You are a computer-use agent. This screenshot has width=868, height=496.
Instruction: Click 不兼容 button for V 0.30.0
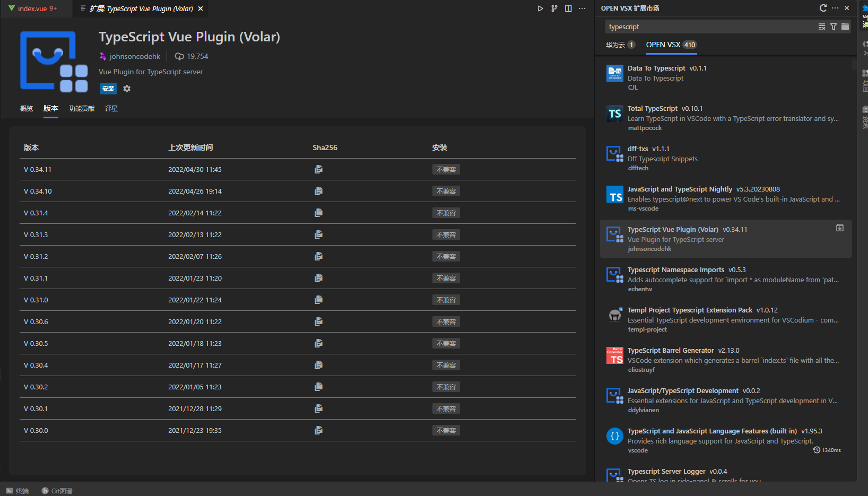pos(446,430)
